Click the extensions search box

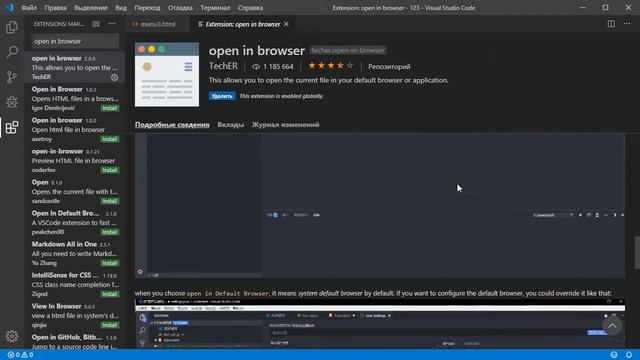click(x=75, y=41)
